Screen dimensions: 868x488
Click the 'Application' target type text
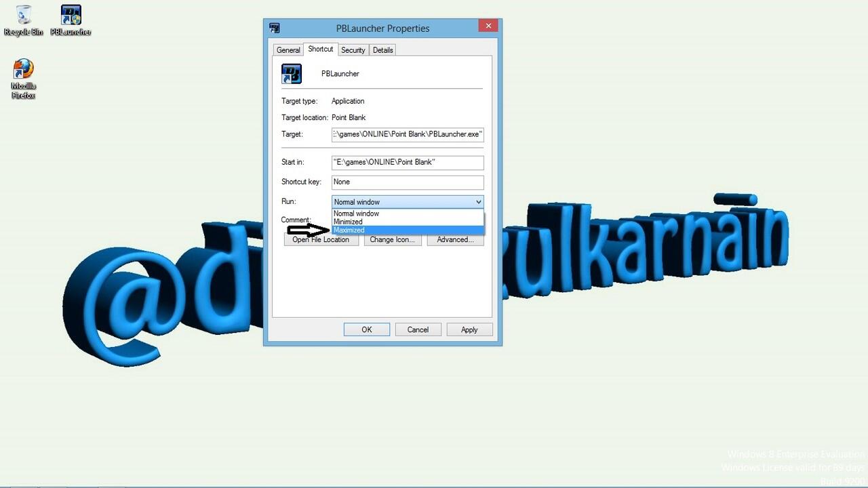348,101
